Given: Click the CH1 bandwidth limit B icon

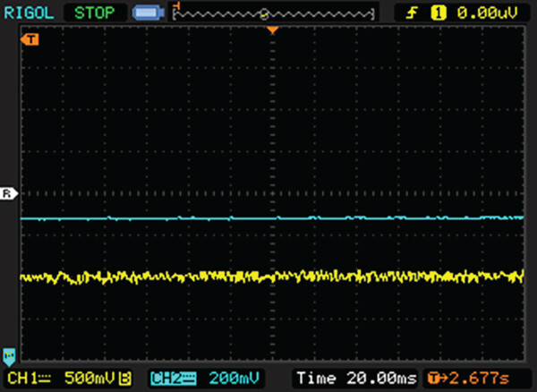Looking at the screenshot, I should click(124, 379).
